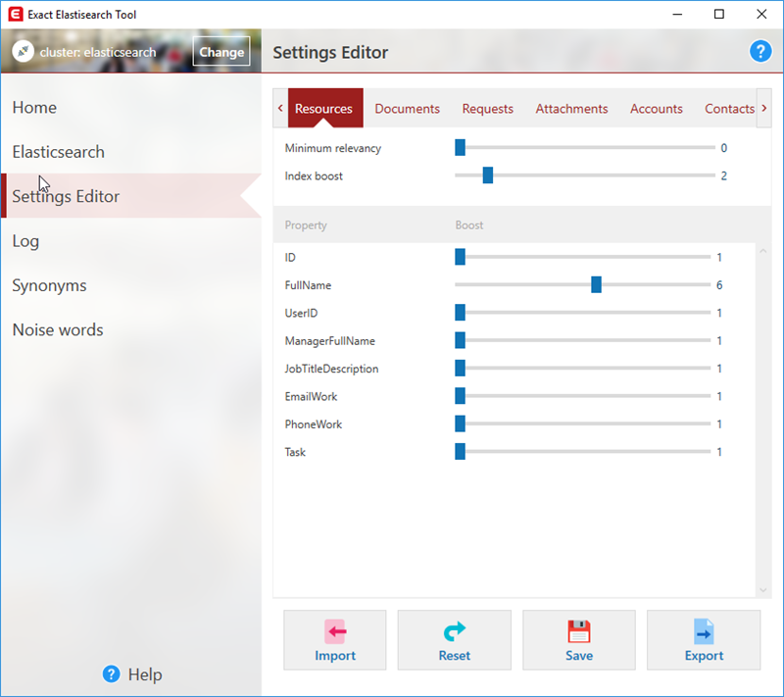Click the Help question mark icon in sidebar

click(111, 674)
